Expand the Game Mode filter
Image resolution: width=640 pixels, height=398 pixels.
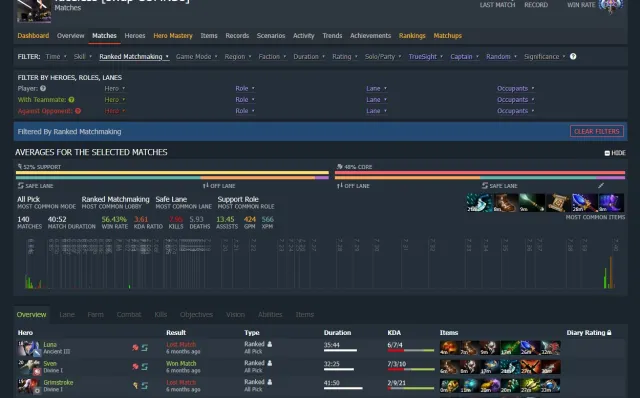196,56
